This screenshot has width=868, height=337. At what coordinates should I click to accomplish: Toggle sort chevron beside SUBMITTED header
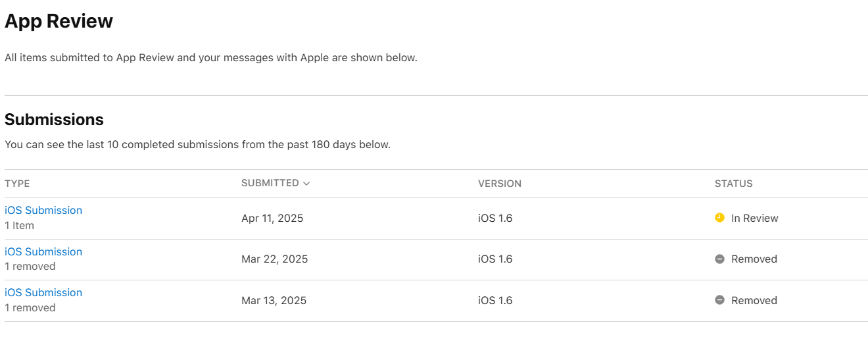[306, 184]
